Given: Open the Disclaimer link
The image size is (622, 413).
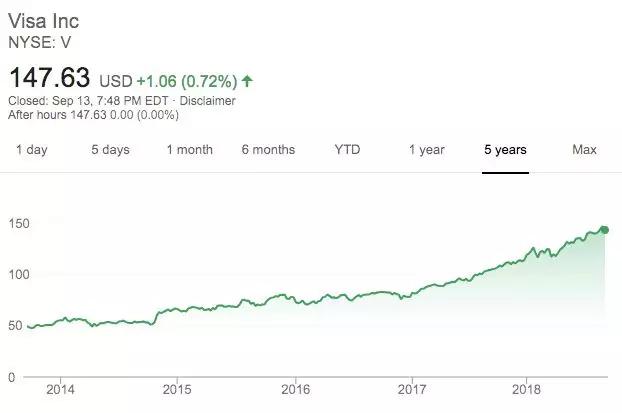Looking at the screenshot, I should 207,101.
